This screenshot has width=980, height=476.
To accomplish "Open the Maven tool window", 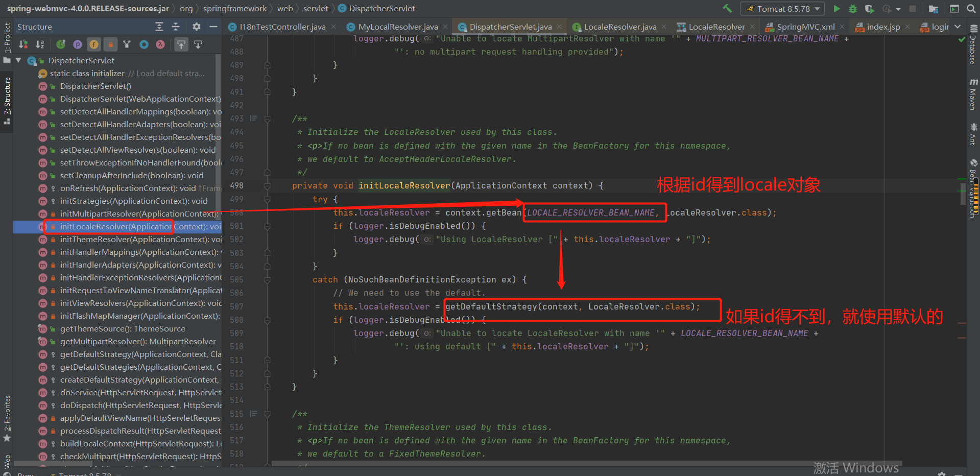I will pyautogui.click(x=973, y=94).
